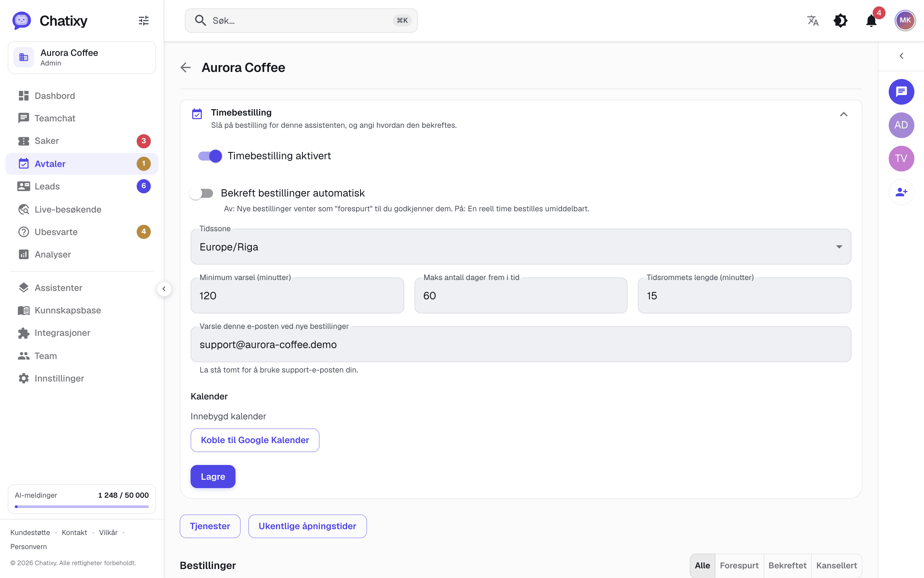Image resolution: width=924 pixels, height=578 pixels.
Task: Go back using the arrow beside Aurora Coffee
Action: [185, 68]
